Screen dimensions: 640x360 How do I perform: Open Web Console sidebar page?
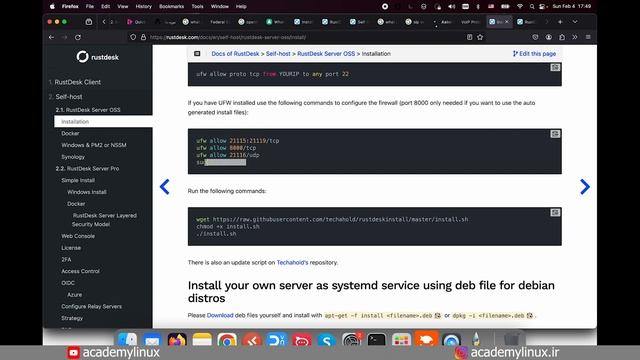coord(78,236)
